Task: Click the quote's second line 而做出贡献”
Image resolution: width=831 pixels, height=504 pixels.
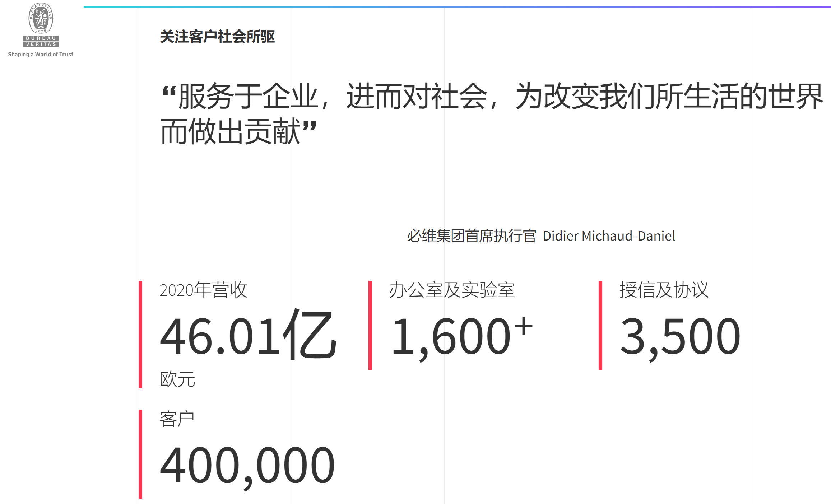Action: point(238,131)
